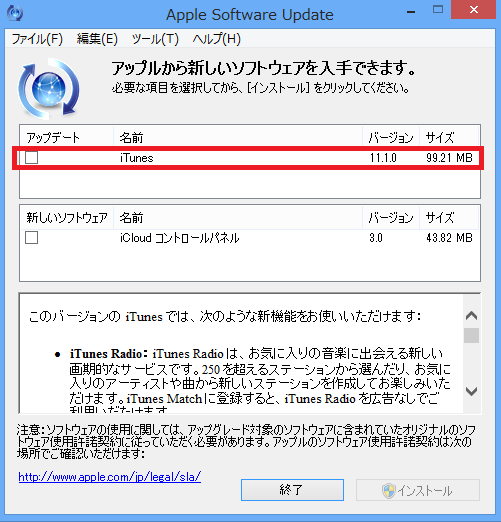The height and width of the screenshot is (522, 501).
Task: Select the iCloud コントロールパネル row name
Action: coord(179,238)
